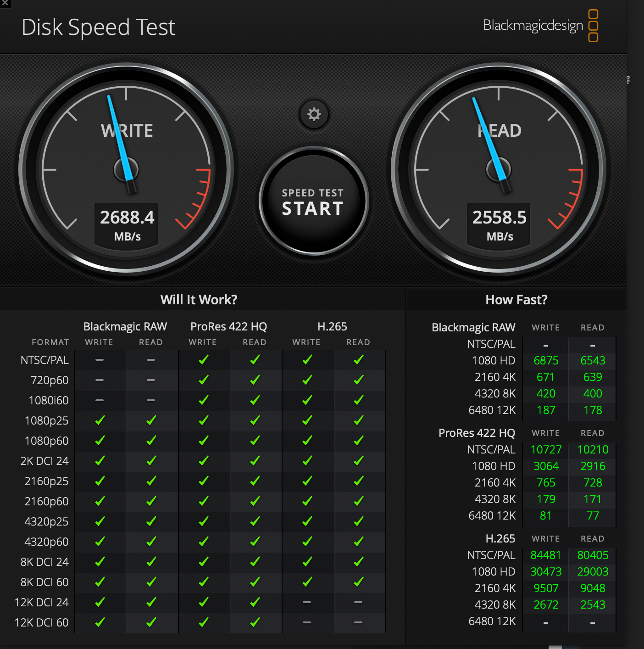Click the 12K DCI 24 format label

point(41,603)
